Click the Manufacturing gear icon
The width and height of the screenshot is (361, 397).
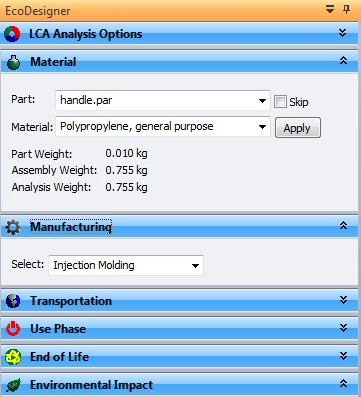point(13,228)
